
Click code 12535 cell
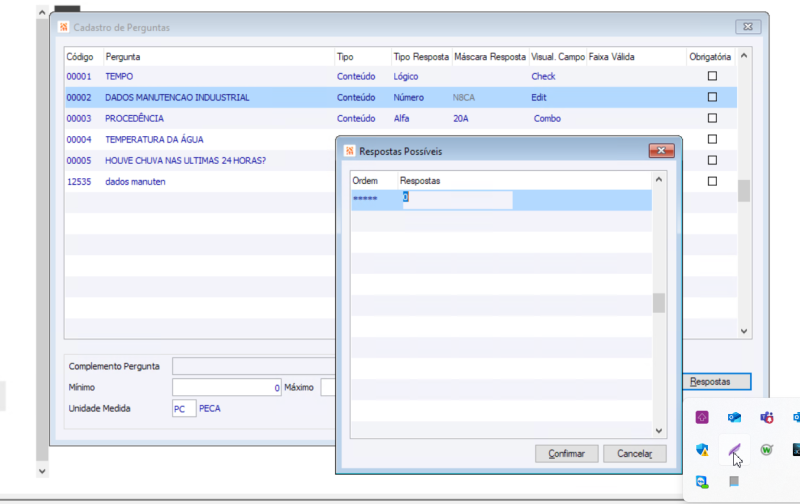click(79, 182)
